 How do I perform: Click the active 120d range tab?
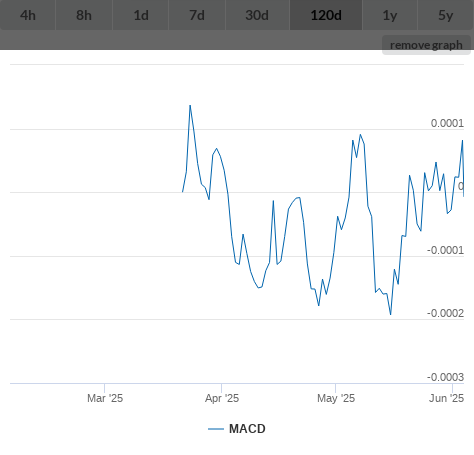tap(326, 15)
